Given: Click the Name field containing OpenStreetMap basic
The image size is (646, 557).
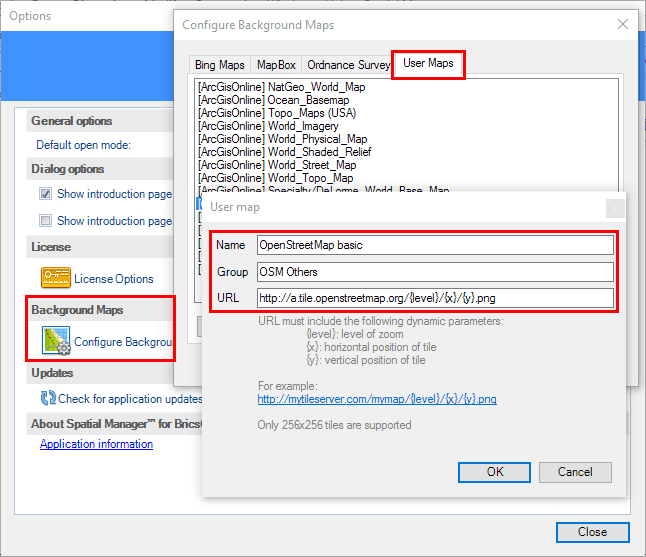Looking at the screenshot, I should pyautogui.click(x=435, y=245).
